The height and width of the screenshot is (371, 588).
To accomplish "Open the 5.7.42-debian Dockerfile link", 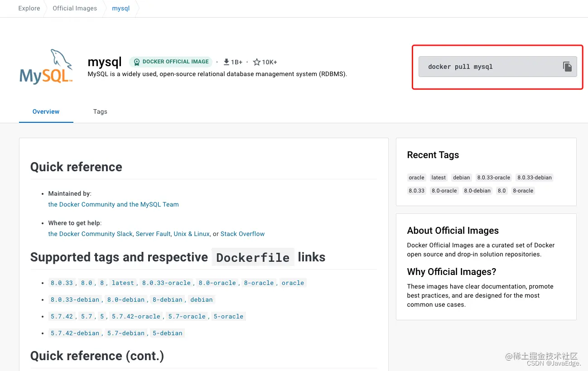I will [75, 333].
